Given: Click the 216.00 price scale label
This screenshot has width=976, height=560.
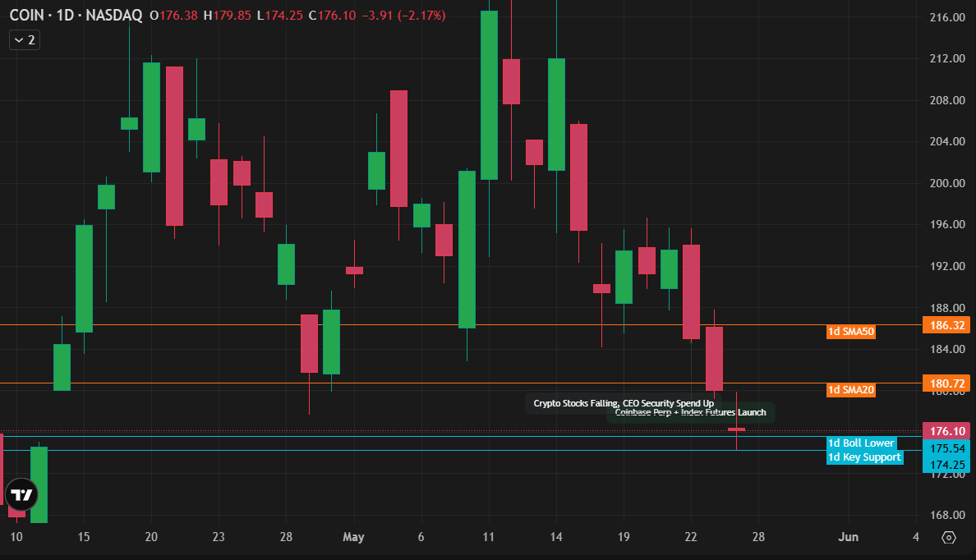Looking at the screenshot, I should (946, 17).
